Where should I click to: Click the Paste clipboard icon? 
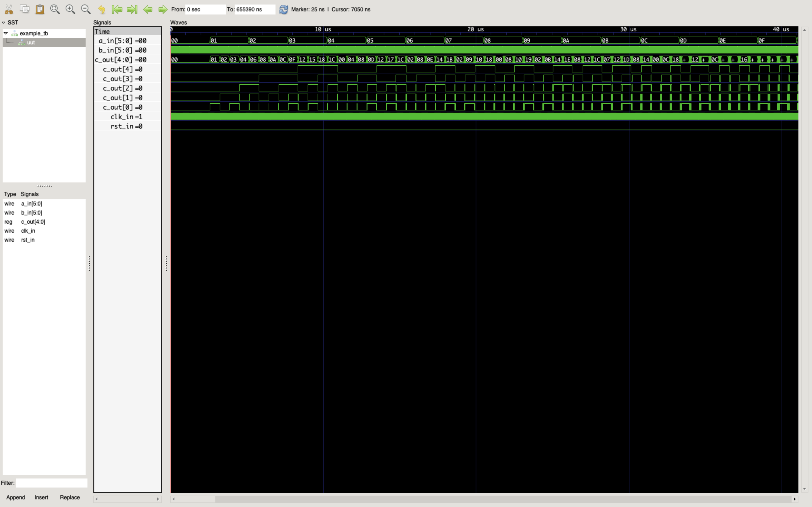[x=40, y=9]
